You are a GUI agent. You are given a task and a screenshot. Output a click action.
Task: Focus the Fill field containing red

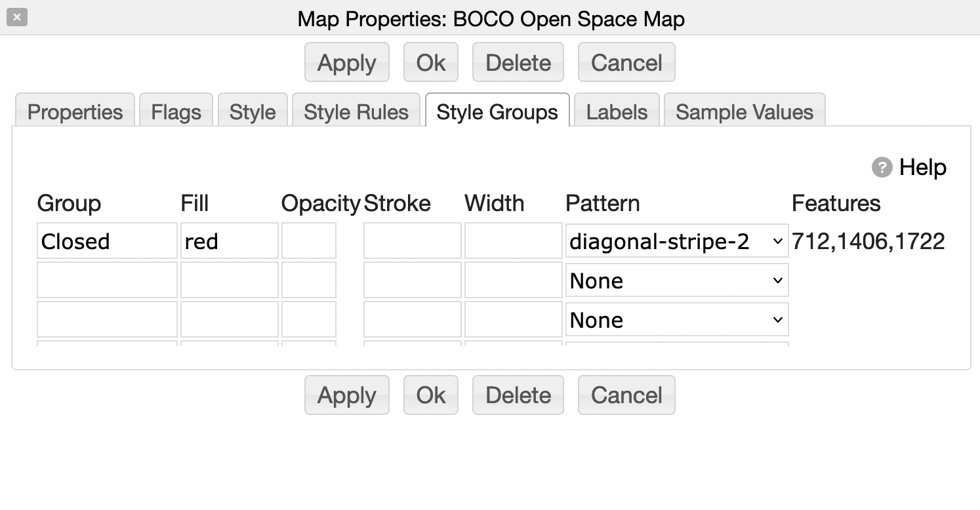(x=229, y=241)
